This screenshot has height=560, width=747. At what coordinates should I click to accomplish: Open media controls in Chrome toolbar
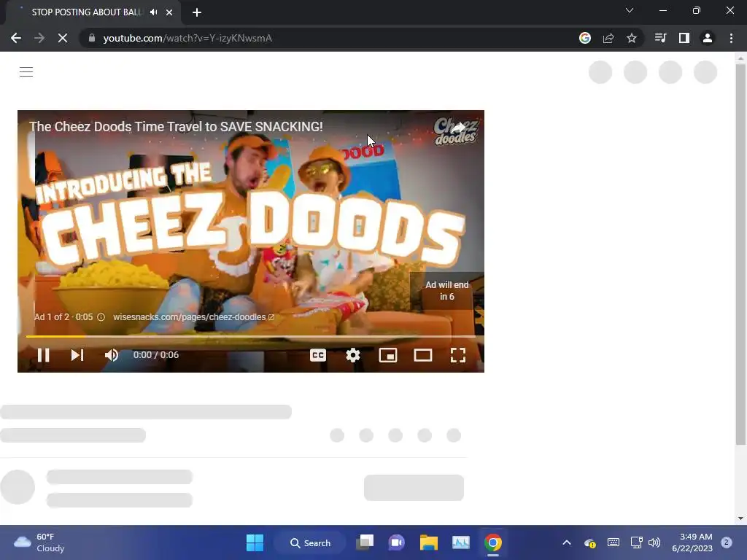[660, 38]
